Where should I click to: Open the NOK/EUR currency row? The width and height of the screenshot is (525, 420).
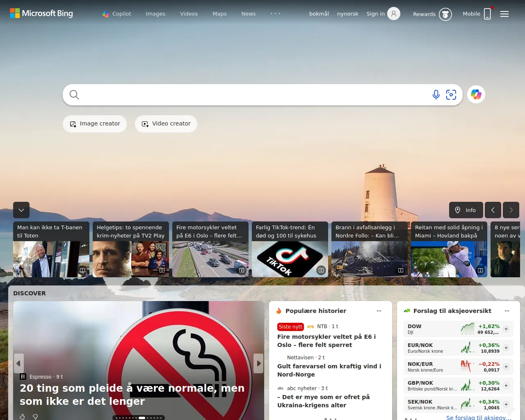coord(459,367)
